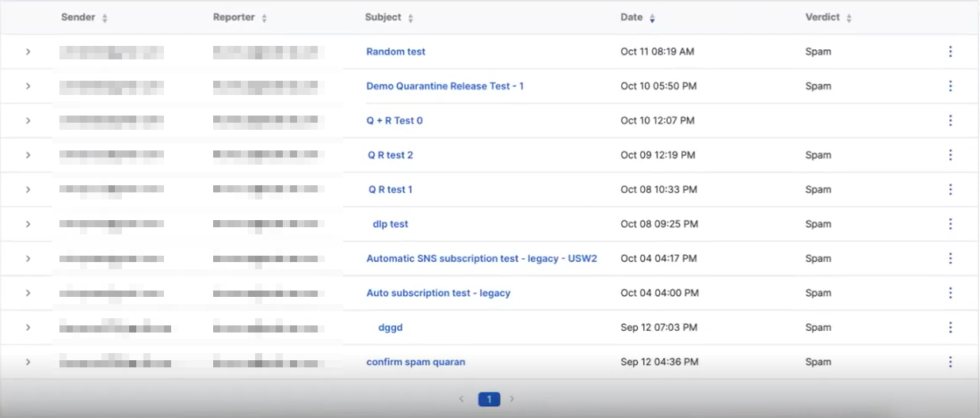Expand the Q R test 2 row

[x=28, y=155]
